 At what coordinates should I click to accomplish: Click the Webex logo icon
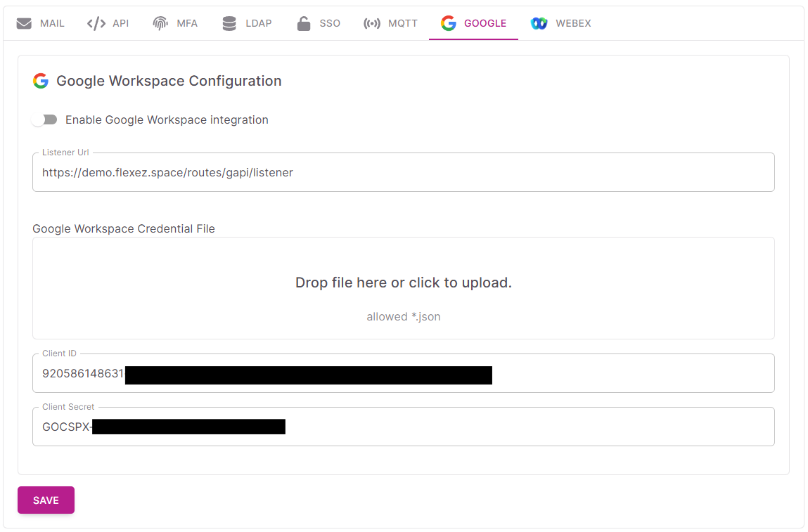click(539, 24)
